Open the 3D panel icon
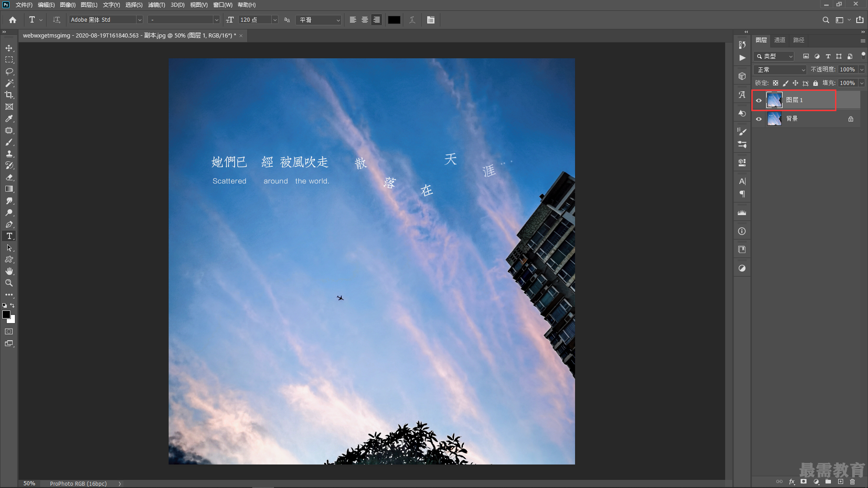The image size is (868, 488). click(742, 76)
